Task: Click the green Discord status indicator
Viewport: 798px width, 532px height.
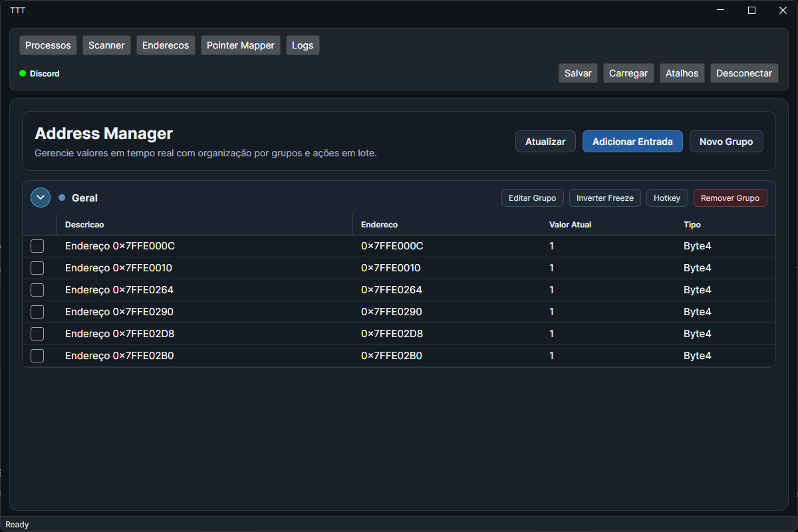Action: [x=23, y=73]
